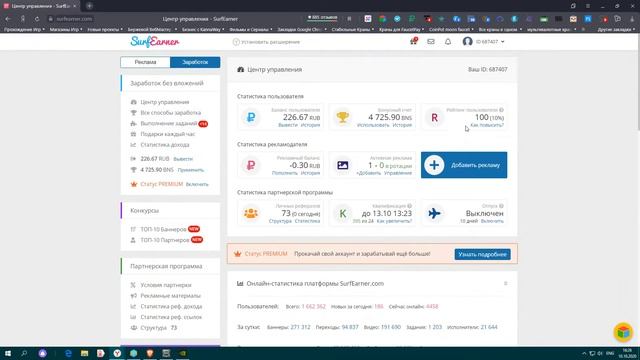
Task: Open Другие закладки bookmarks folder
Action: point(616,29)
